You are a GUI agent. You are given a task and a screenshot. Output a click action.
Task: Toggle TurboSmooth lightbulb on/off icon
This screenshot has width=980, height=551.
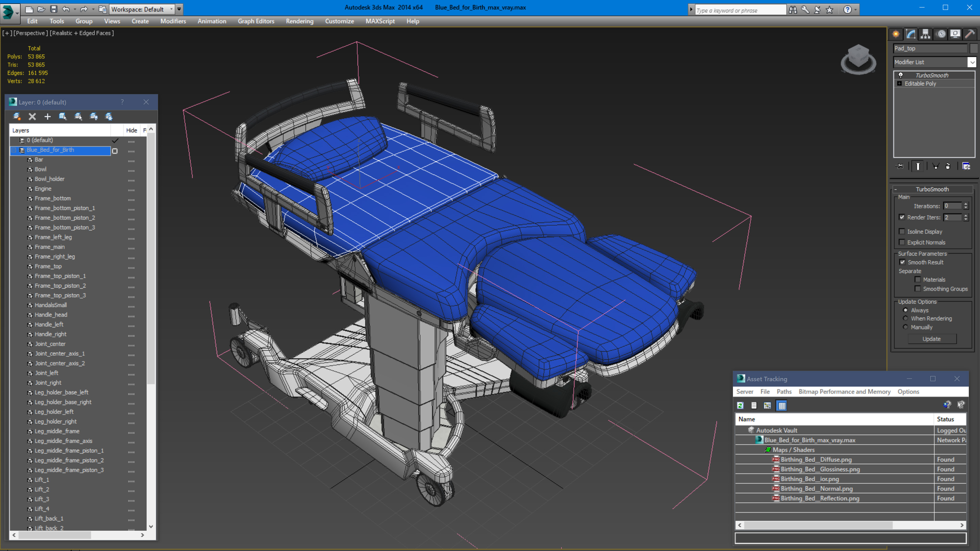tap(900, 75)
